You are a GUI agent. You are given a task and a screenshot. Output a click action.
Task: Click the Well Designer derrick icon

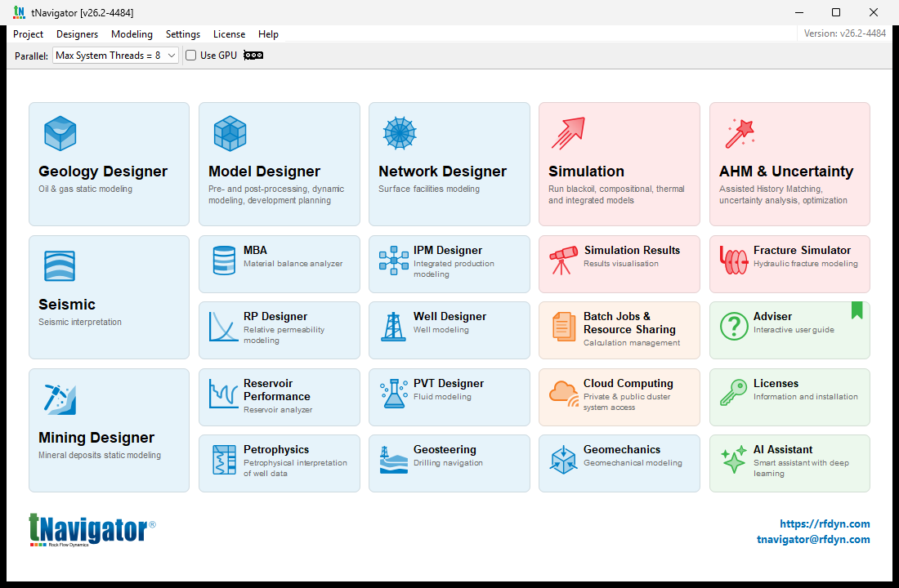point(394,327)
